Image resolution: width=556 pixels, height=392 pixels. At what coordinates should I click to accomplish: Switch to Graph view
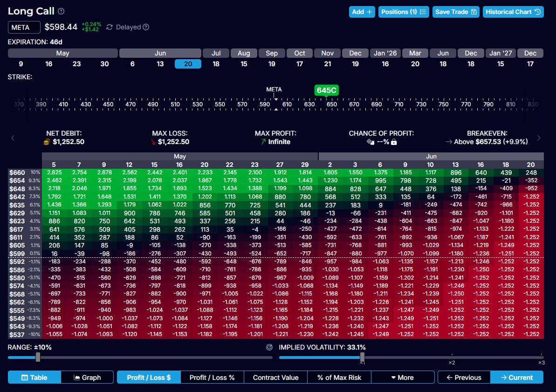tap(87, 378)
